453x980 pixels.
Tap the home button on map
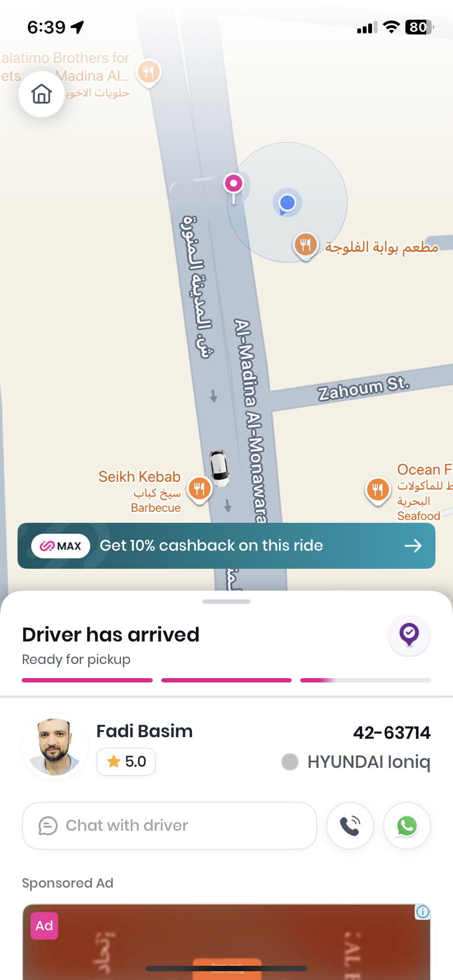click(42, 94)
